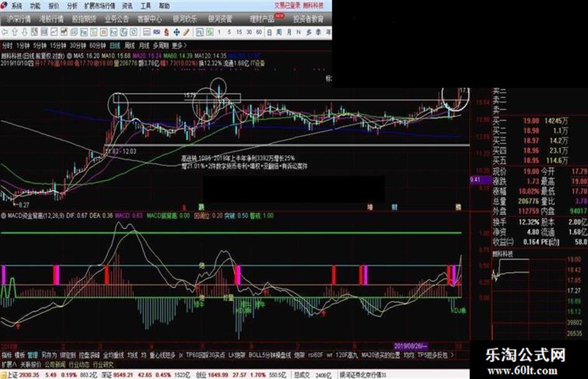588x379 pixels.
Task: Click the 另存为 button
Action: tap(49, 355)
